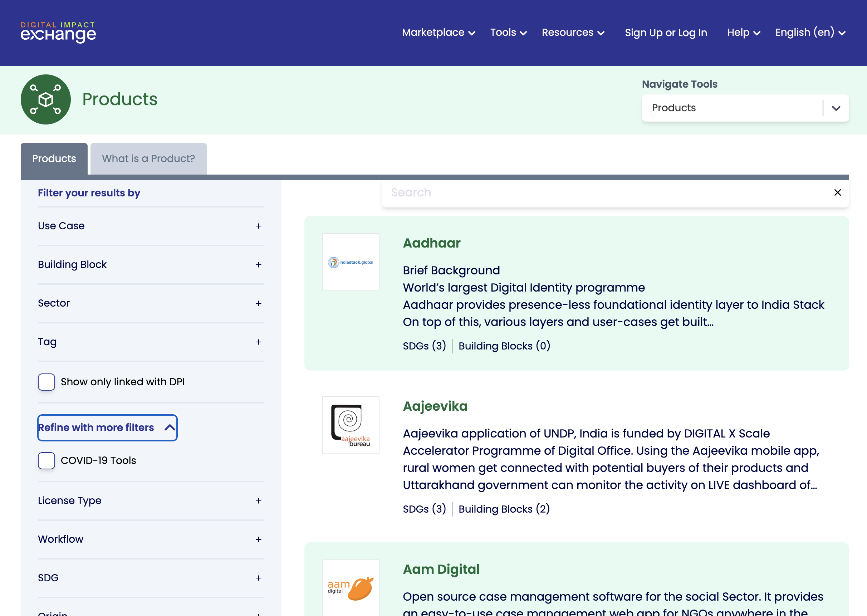
Task: Expand the Workflow filter plus icon
Action: [259, 539]
